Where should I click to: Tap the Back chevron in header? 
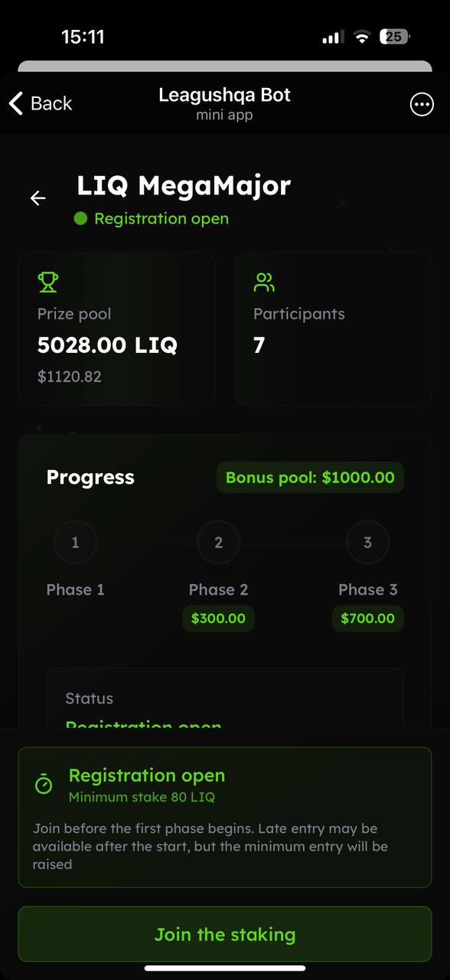tap(16, 103)
